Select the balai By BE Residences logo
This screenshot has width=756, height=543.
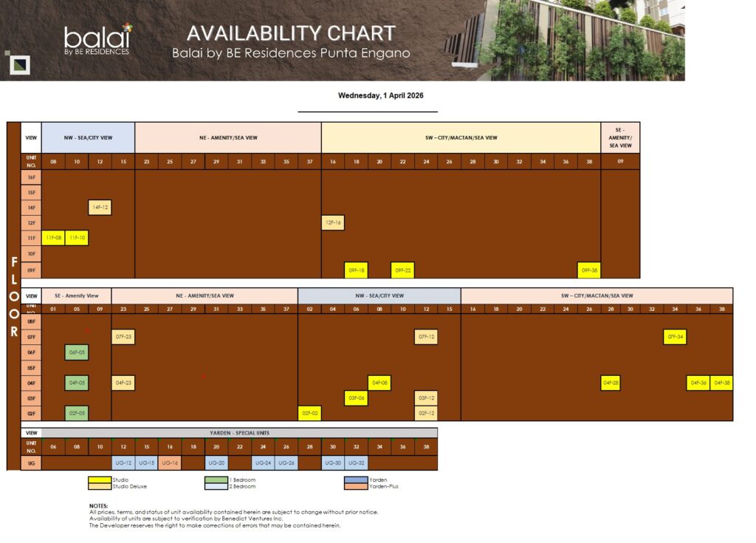click(x=97, y=39)
